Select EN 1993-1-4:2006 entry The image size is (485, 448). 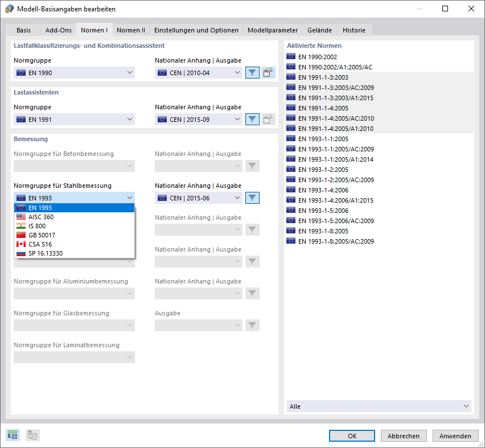click(x=379, y=190)
